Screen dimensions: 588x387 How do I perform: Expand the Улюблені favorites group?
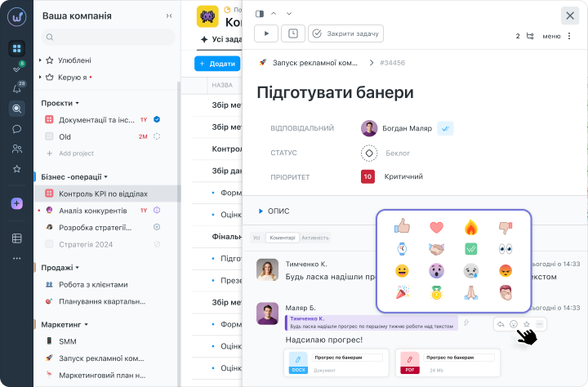69,60
